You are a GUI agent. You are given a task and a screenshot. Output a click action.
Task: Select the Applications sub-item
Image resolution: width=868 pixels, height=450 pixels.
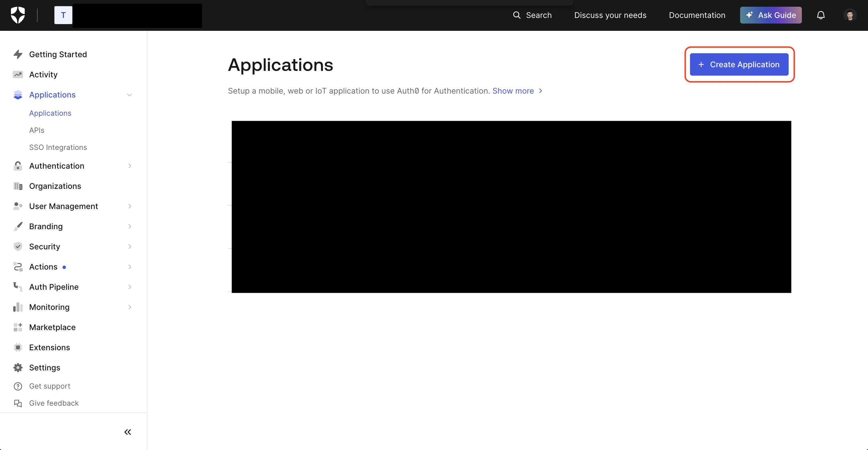(50, 113)
